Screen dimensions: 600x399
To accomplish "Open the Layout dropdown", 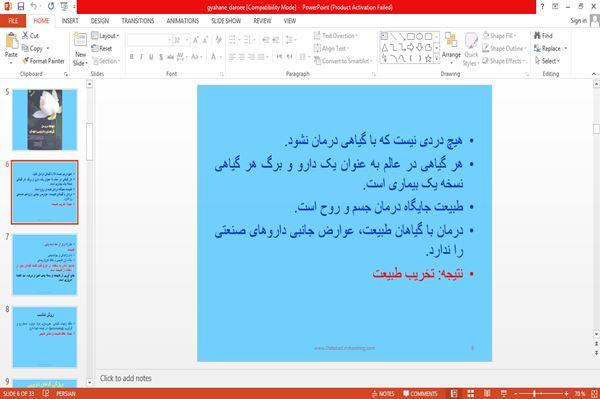I will pos(105,36).
